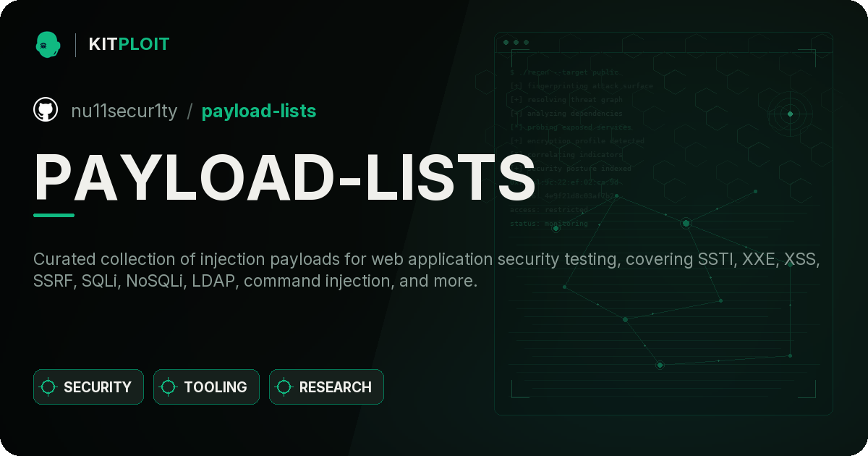
Task: Click the radar target icon in terminal
Action: (x=790, y=114)
